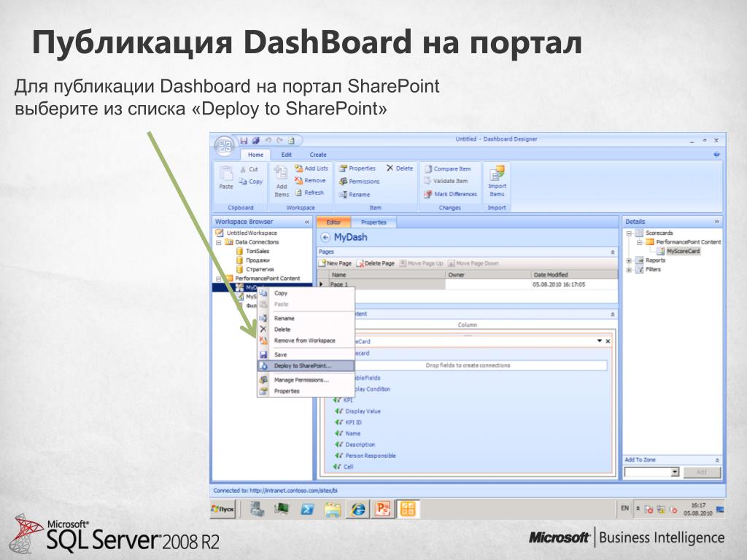The width and height of the screenshot is (747, 560).
Task: Choose Properties from the context menu
Action: coord(306,391)
